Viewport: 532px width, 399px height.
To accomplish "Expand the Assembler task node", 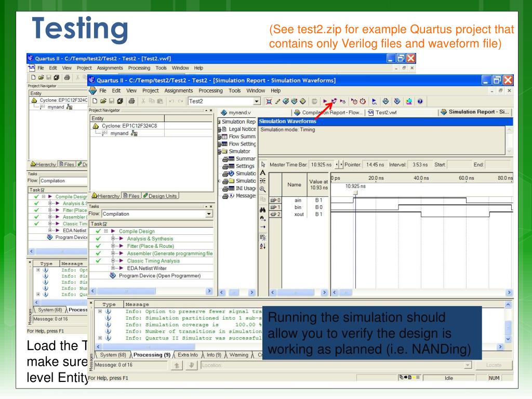I will (113, 254).
